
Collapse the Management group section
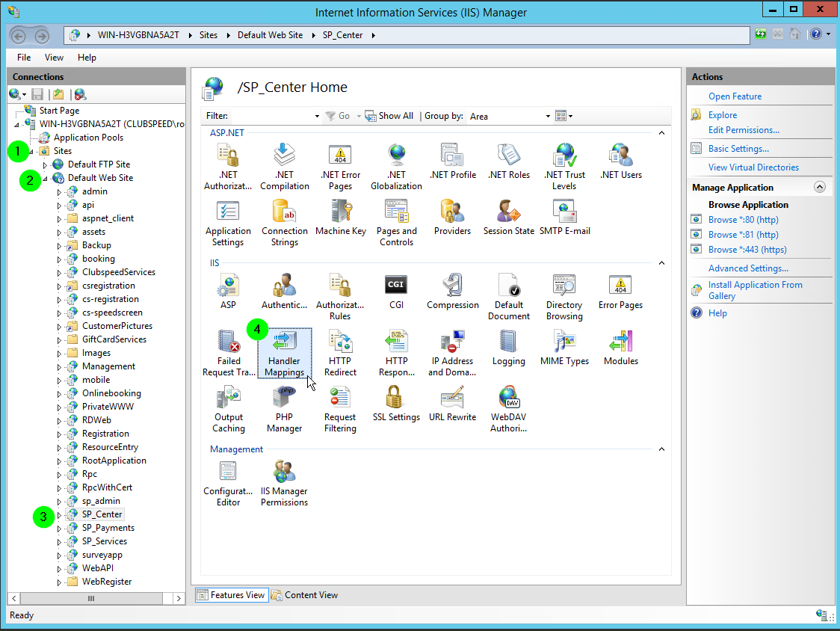point(661,449)
